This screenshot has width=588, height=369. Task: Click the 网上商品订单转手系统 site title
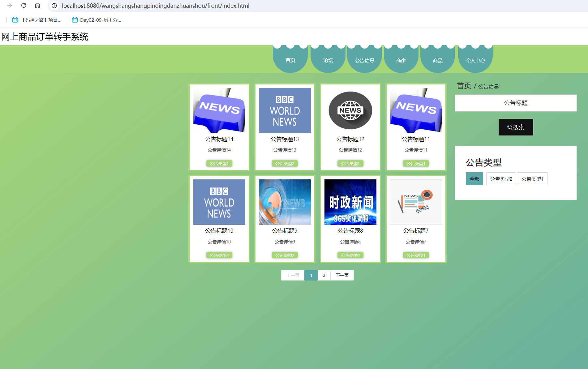click(45, 37)
